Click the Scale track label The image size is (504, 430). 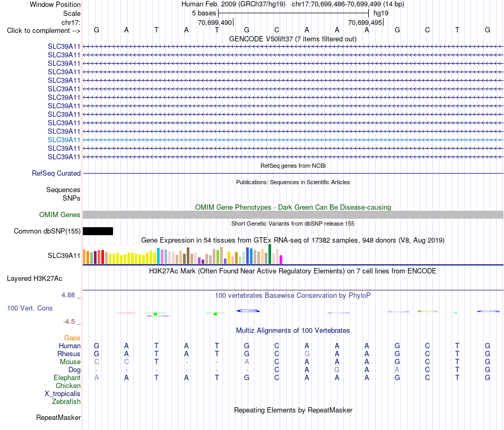tap(72, 13)
